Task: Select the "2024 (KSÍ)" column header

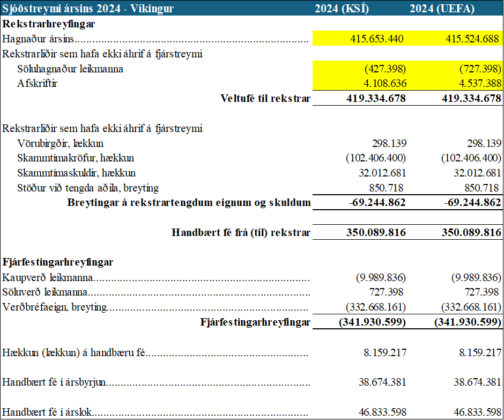Action: [x=342, y=9]
